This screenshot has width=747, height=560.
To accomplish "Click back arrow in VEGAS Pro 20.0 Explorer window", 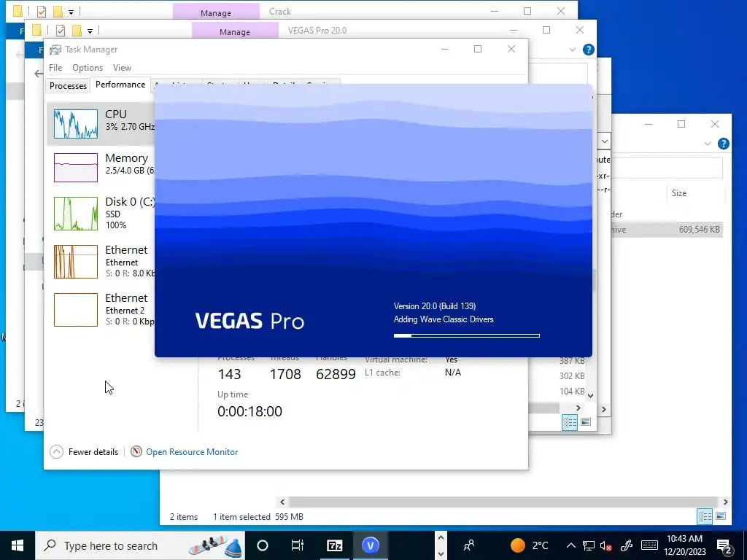I will [x=39, y=74].
